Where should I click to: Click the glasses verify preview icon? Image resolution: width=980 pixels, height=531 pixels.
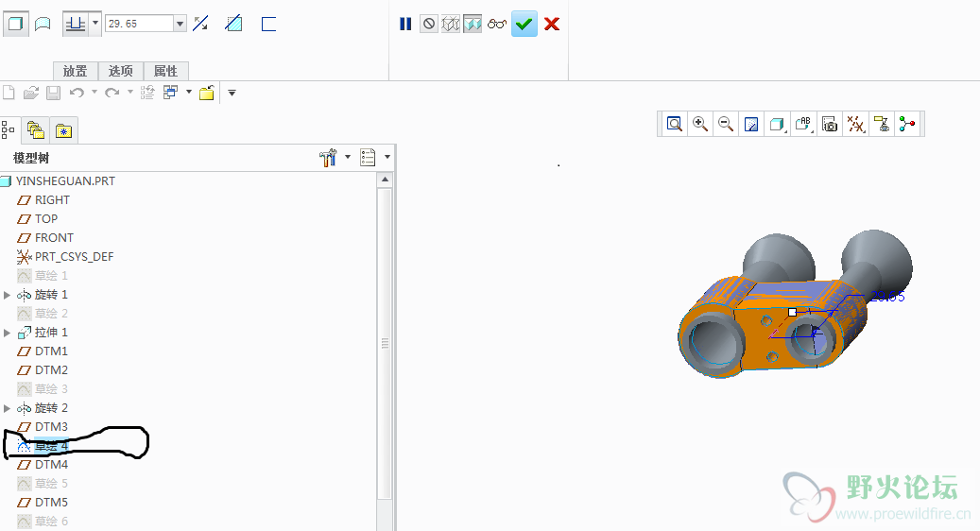[x=497, y=25]
